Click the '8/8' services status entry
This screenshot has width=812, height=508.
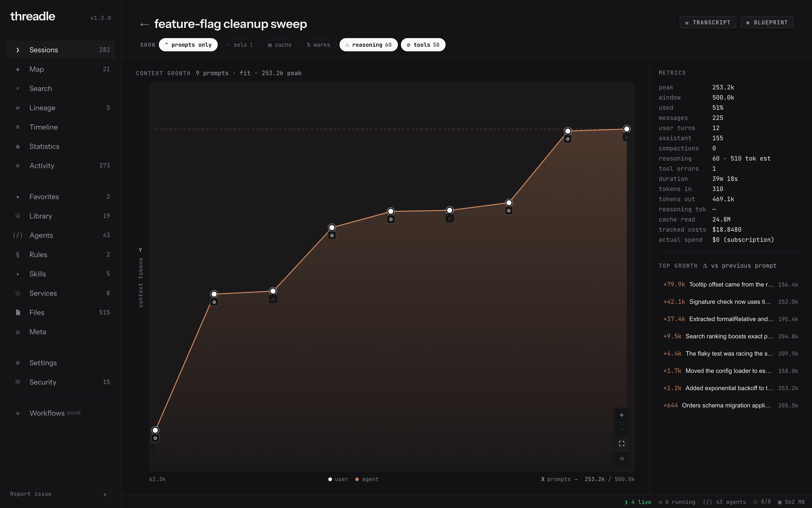pos(762,502)
